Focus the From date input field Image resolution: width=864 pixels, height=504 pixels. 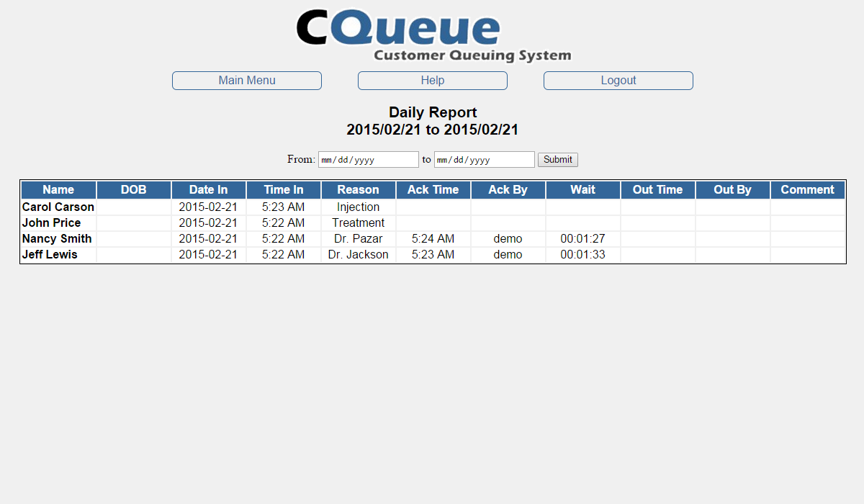tap(369, 160)
